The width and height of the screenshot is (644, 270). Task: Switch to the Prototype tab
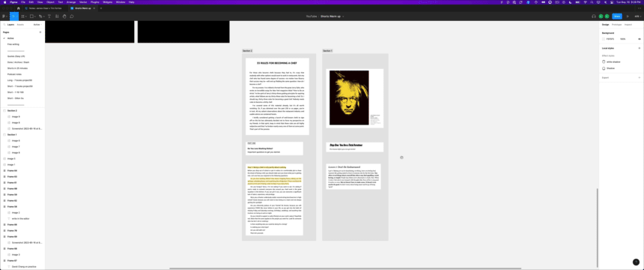[x=617, y=25]
